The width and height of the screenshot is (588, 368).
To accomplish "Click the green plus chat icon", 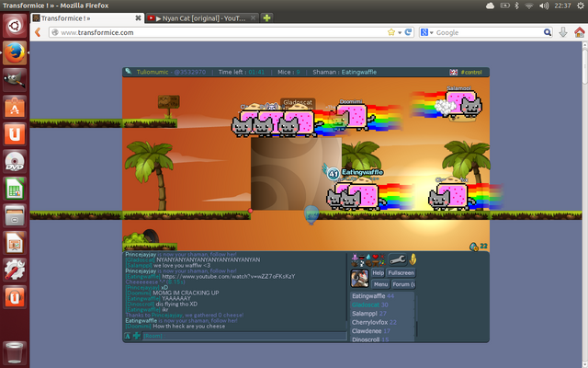I will tap(137, 336).
